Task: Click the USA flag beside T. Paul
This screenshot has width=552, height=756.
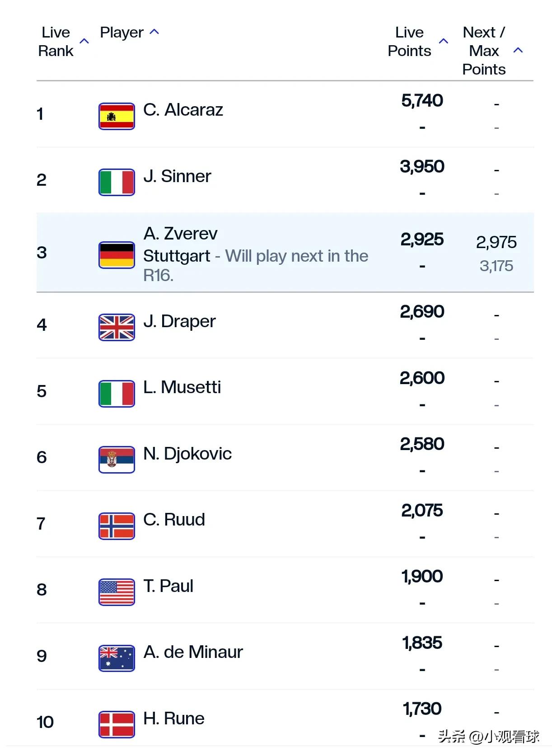Action: point(117,592)
